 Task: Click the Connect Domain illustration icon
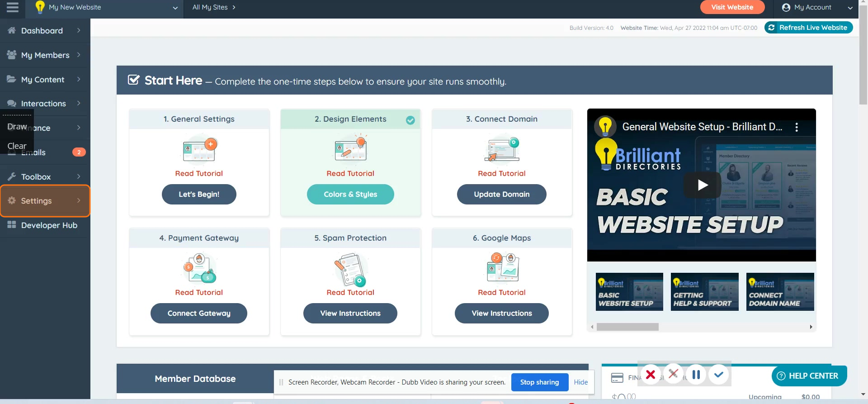[502, 149]
